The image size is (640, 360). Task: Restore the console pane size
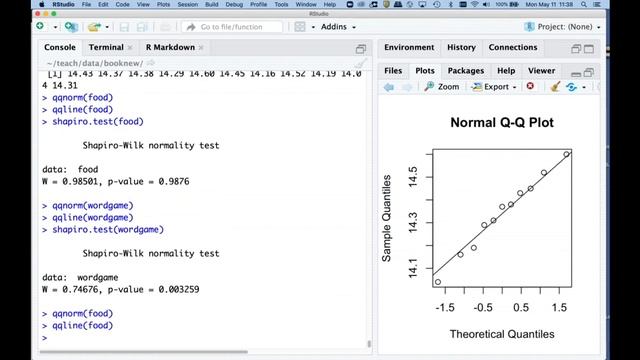[x=360, y=49]
